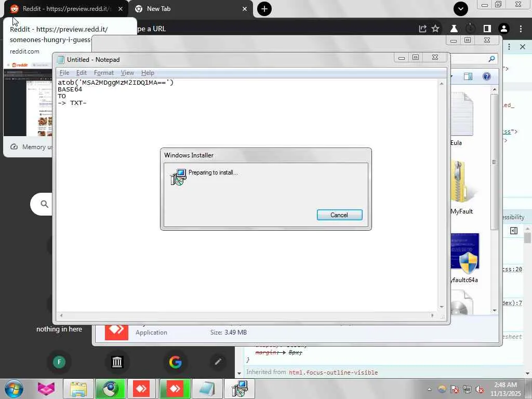Screen dimensions: 532x399
Task: Click the Explorer search magnifier icon
Action: [x=491, y=59]
